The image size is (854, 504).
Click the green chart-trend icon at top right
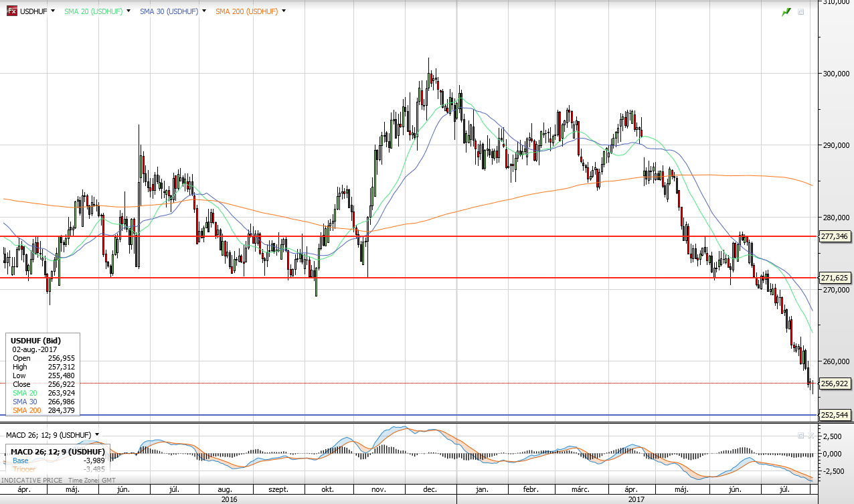click(x=786, y=12)
